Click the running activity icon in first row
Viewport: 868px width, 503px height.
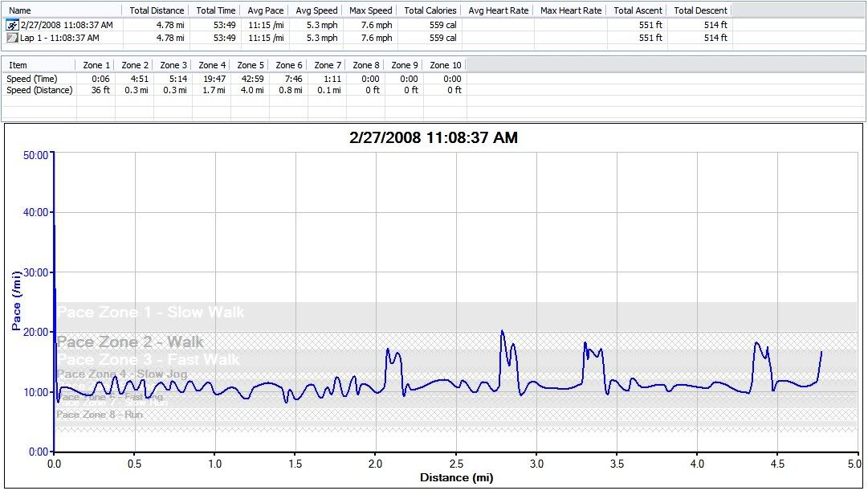(11, 25)
